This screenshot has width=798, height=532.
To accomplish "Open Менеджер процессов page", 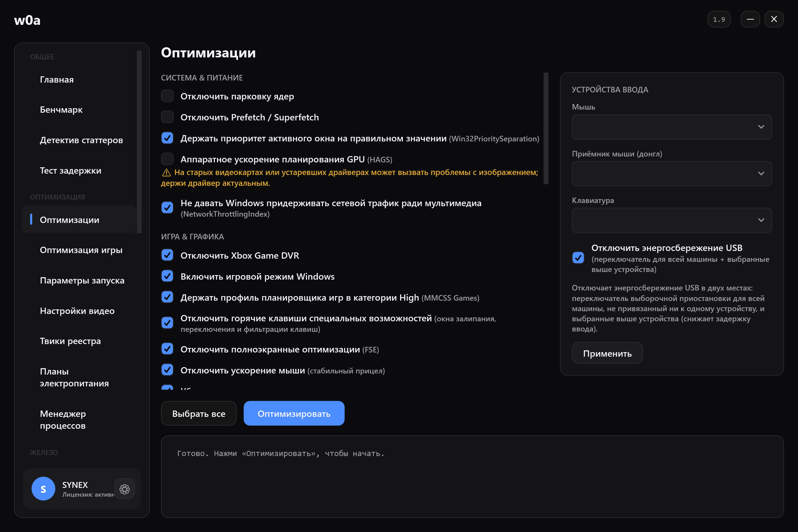I will [x=79, y=420].
